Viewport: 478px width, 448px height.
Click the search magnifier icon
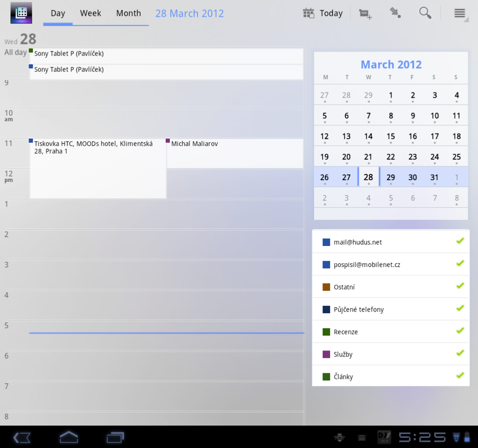(425, 13)
